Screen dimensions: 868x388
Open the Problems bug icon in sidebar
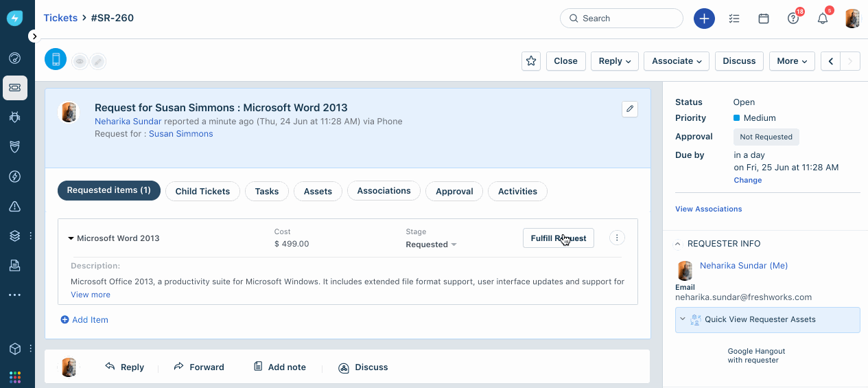coord(15,117)
